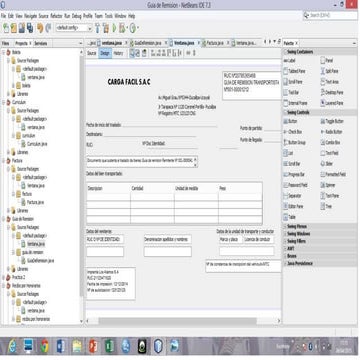Pick the Progress Bar palette component
This screenshot has width=360, height=360.
[x=294, y=174]
